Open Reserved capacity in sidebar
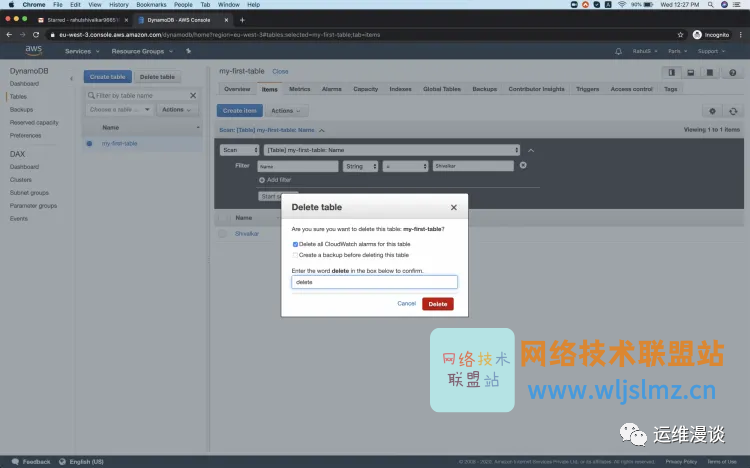 click(x=34, y=123)
